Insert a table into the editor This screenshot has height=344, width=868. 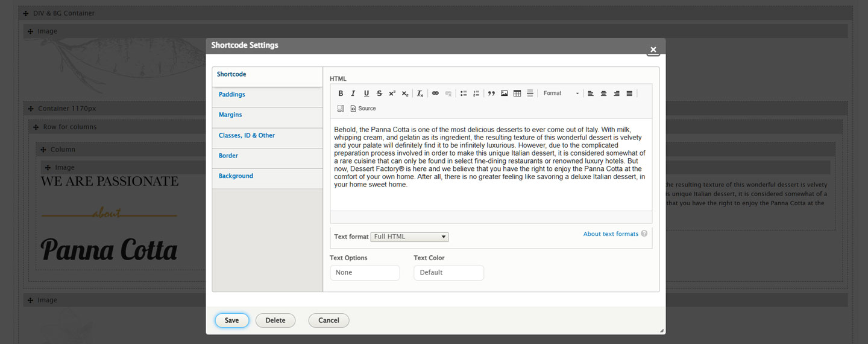click(517, 94)
